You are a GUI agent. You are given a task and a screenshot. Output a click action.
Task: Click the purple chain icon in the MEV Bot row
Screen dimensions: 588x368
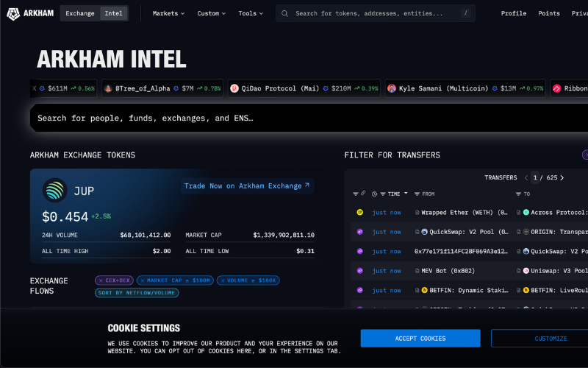[359, 271]
